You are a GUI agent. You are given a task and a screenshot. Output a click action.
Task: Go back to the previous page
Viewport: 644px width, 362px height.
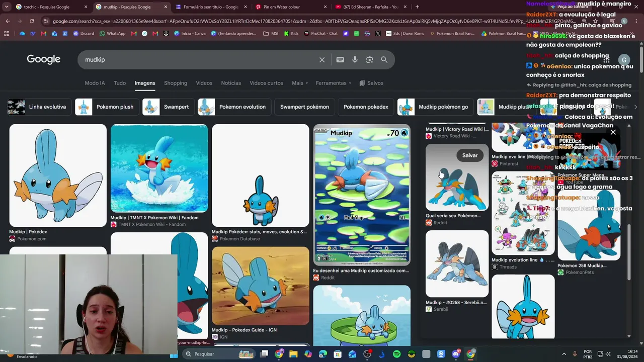pyautogui.click(x=8, y=21)
